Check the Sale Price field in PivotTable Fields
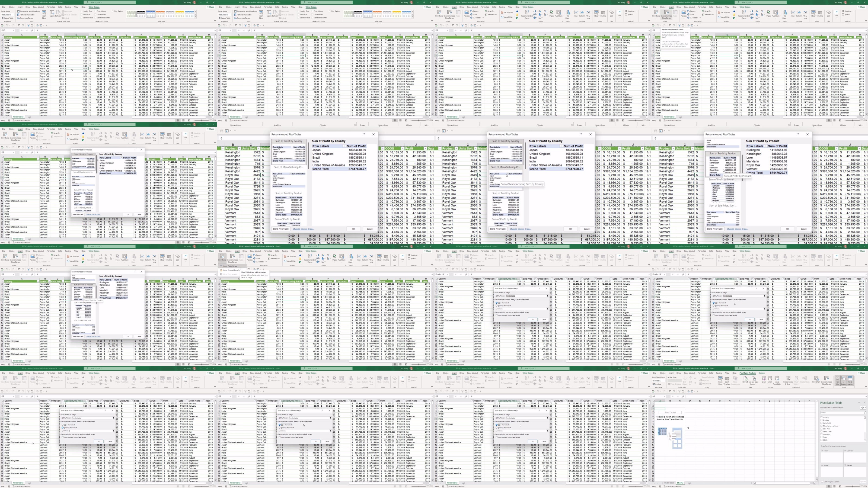The height and width of the screenshot is (488, 868). 822,429
